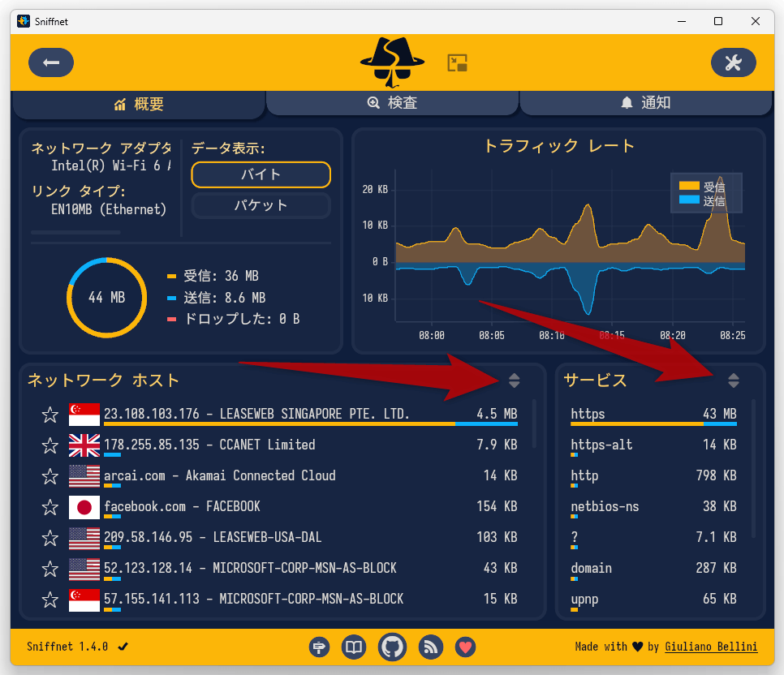
Task: Click the UK flag for CCANET
Action: pos(84,445)
